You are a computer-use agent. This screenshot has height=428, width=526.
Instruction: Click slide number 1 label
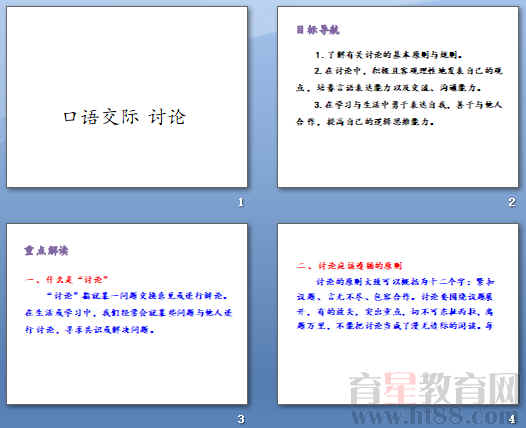(x=241, y=202)
